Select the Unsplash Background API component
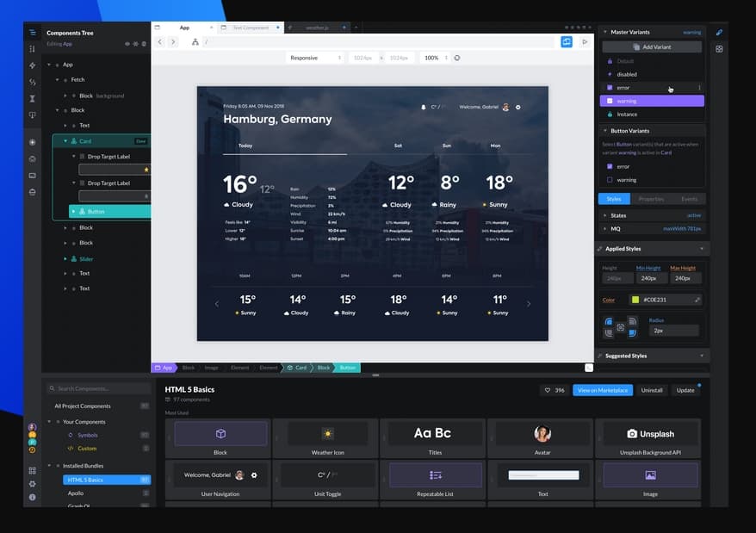 pos(650,438)
